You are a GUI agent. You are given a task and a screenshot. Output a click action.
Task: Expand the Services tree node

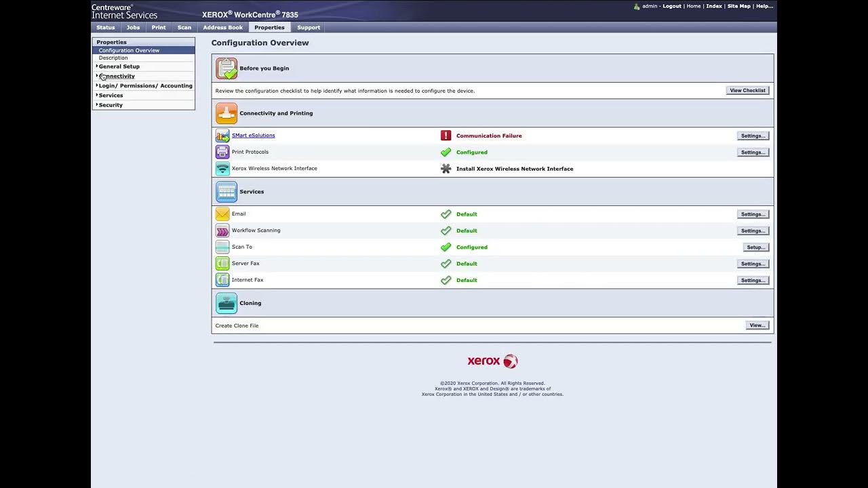tap(97, 95)
